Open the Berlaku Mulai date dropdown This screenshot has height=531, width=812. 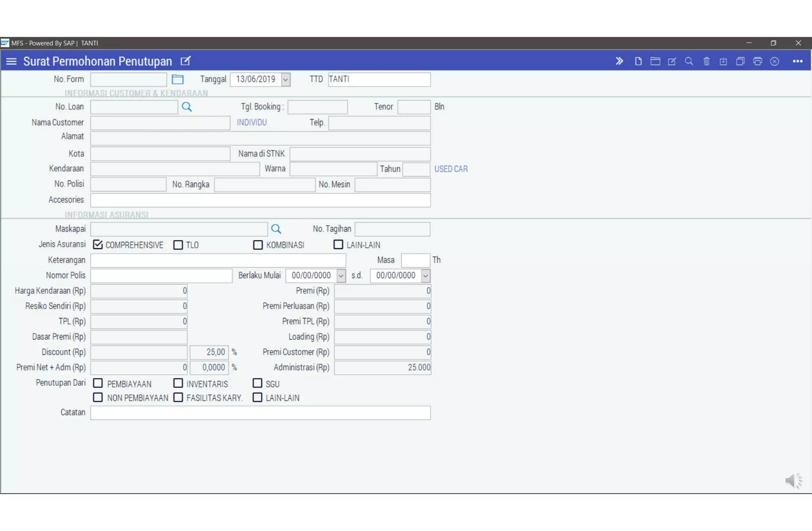point(341,276)
